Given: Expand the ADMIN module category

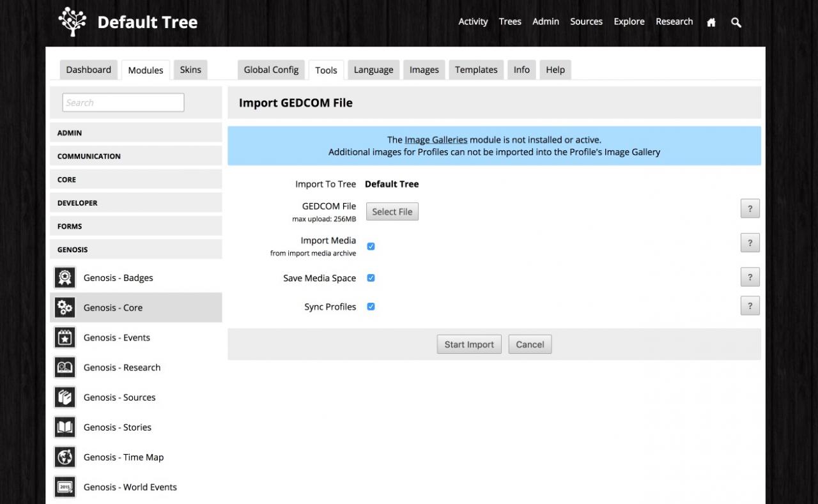Looking at the screenshot, I should pos(135,133).
